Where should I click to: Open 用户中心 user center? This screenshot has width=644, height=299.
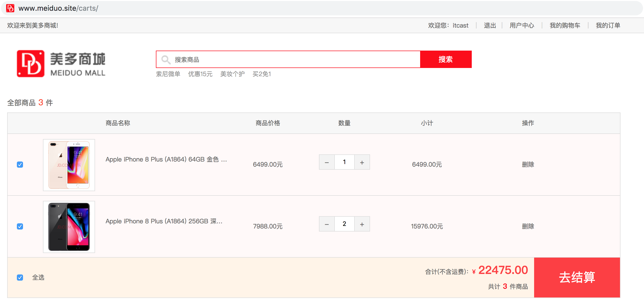click(x=522, y=26)
